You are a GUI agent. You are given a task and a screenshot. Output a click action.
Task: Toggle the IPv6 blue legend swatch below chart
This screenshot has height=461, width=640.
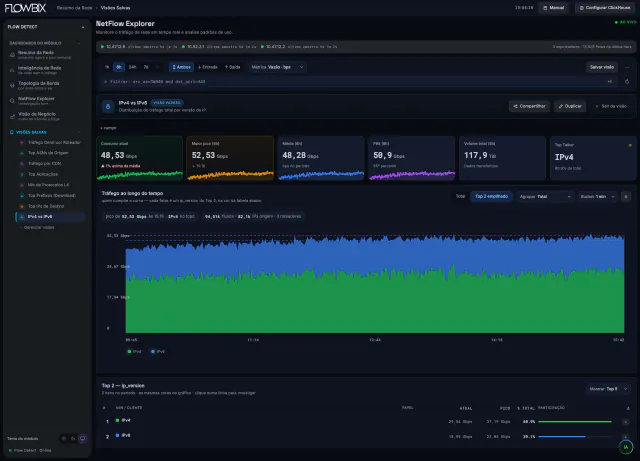pyautogui.click(x=153, y=352)
